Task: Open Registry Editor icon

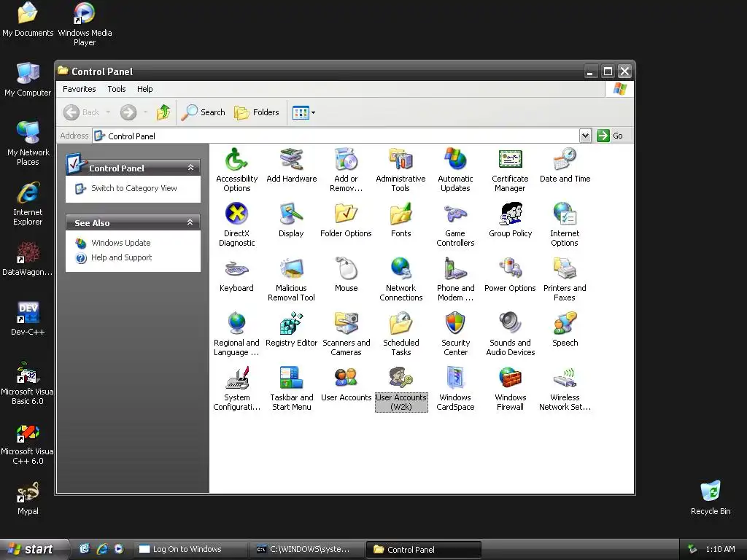Action: [x=292, y=329]
